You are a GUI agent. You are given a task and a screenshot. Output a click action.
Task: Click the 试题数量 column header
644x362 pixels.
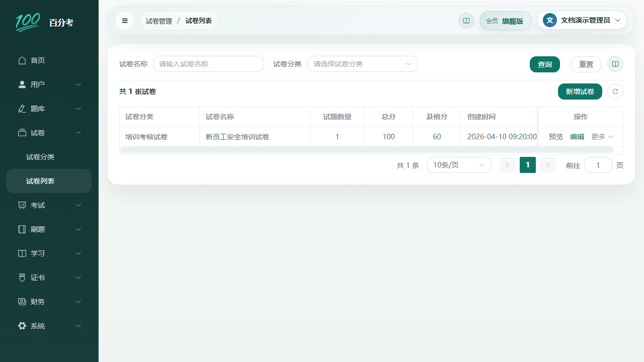click(338, 117)
